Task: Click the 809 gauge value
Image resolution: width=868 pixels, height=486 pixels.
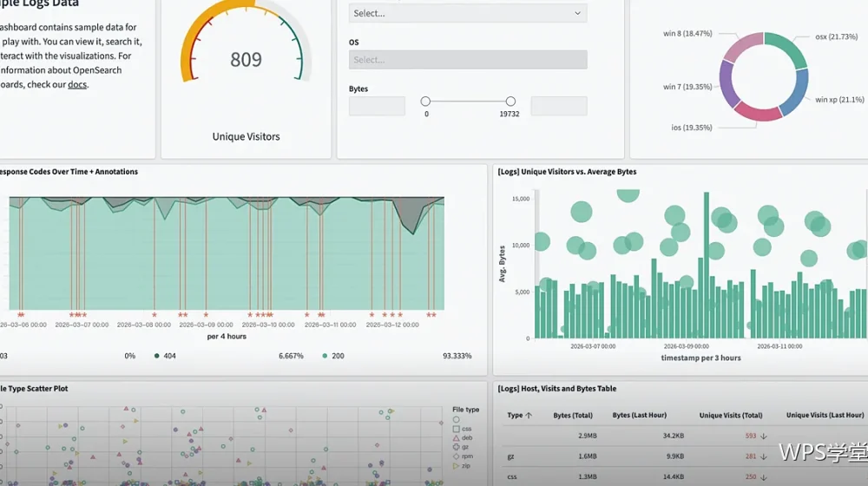Action: click(246, 60)
